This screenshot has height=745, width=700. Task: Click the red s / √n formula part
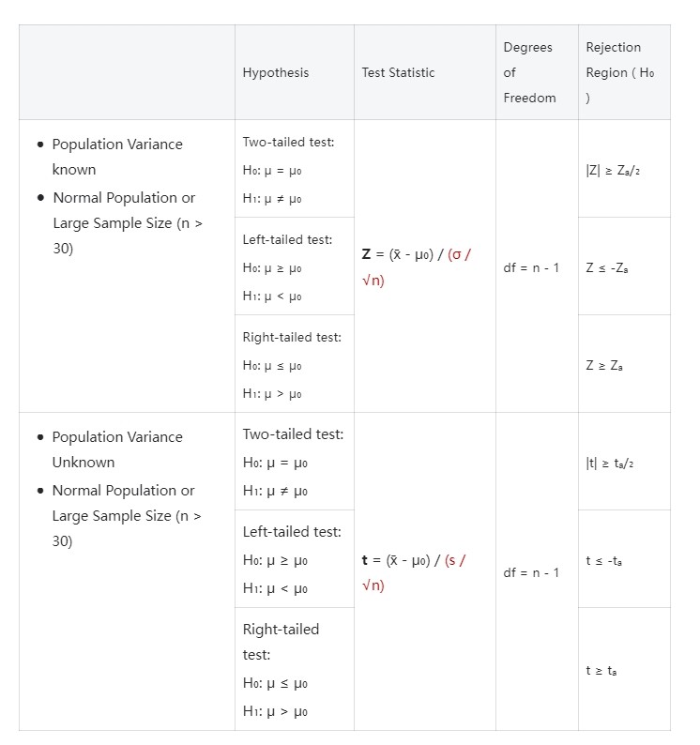(x=414, y=572)
